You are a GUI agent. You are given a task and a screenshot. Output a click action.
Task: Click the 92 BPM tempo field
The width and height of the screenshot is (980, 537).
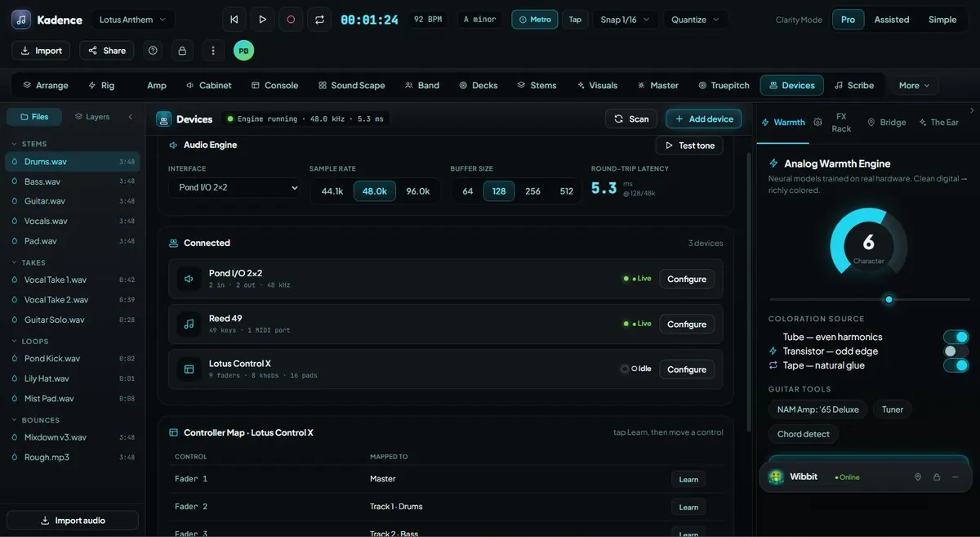point(429,20)
